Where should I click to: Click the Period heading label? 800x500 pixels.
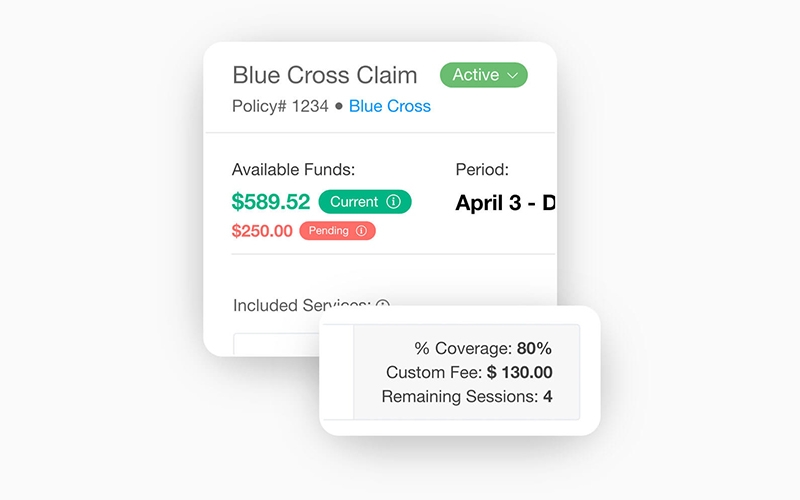[482, 170]
